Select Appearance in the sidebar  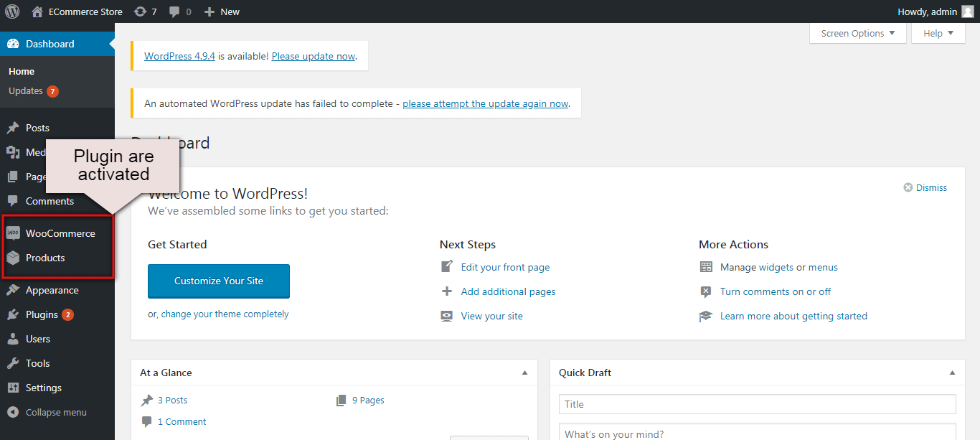pyautogui.click(x=52, y=290)
